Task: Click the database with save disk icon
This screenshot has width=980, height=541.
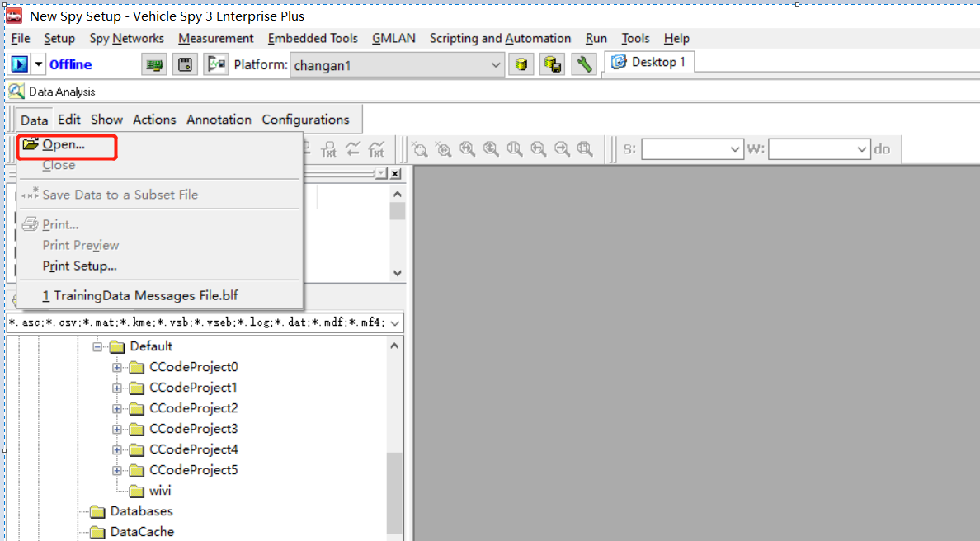Action: click(553, 64)
